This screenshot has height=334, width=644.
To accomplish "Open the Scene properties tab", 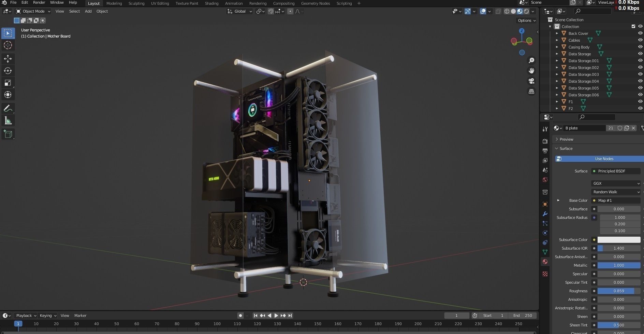I will click(x=545, y=170).
